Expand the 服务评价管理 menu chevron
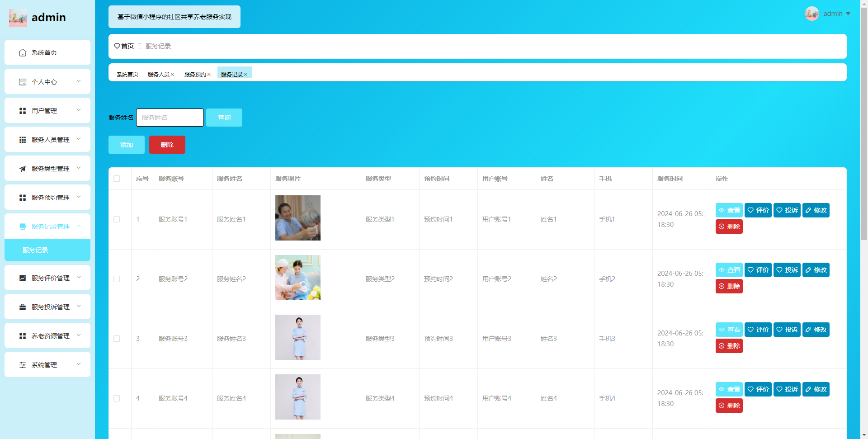Screen dimensions: 868x439 79,278
